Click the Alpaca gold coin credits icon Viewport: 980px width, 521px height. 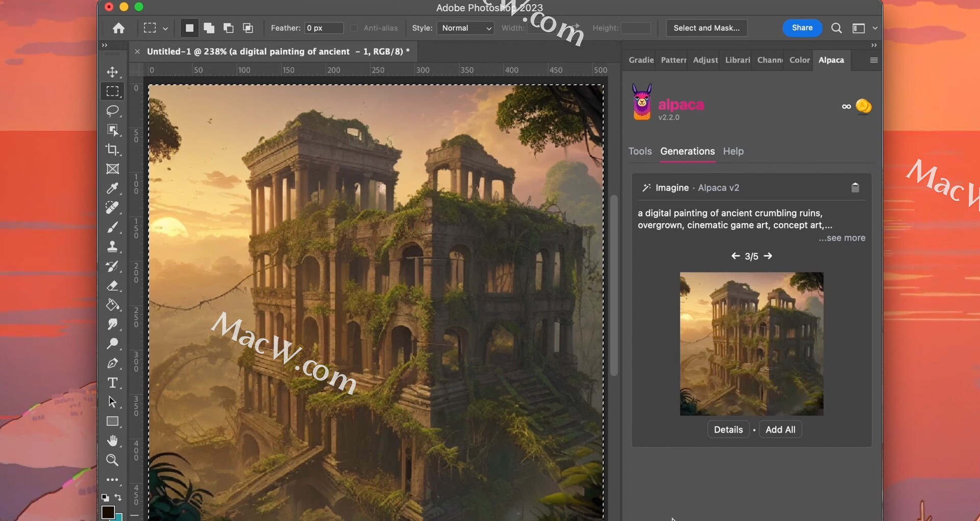pyautogui.click(x=864, y=106)
